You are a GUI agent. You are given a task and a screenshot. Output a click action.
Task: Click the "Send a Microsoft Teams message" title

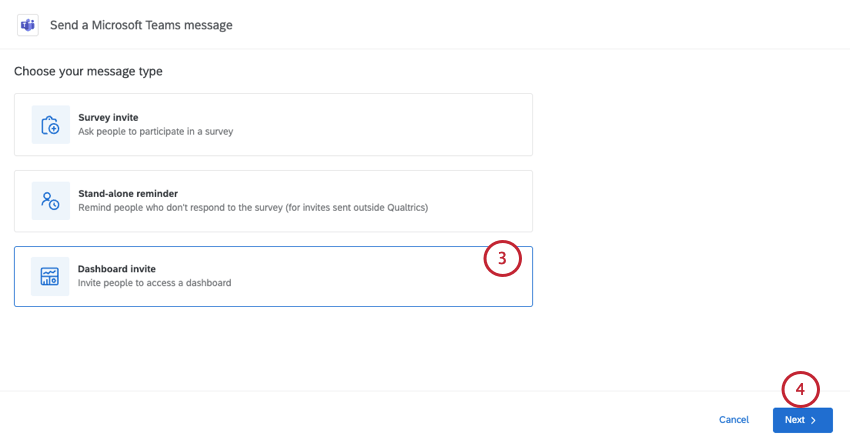coord(141,24)
